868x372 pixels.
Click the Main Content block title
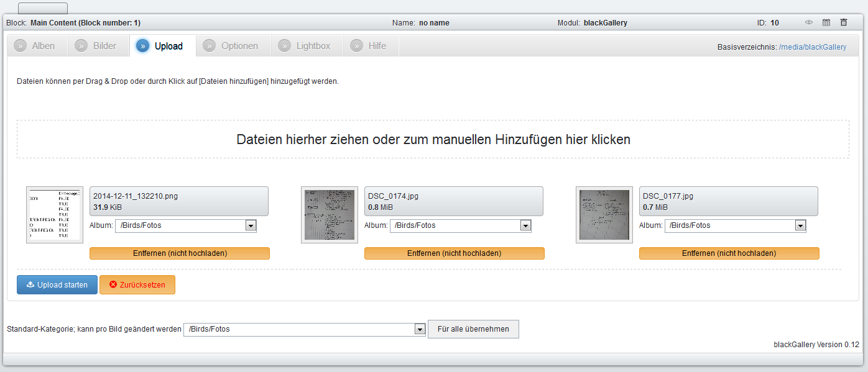point(85,23)
